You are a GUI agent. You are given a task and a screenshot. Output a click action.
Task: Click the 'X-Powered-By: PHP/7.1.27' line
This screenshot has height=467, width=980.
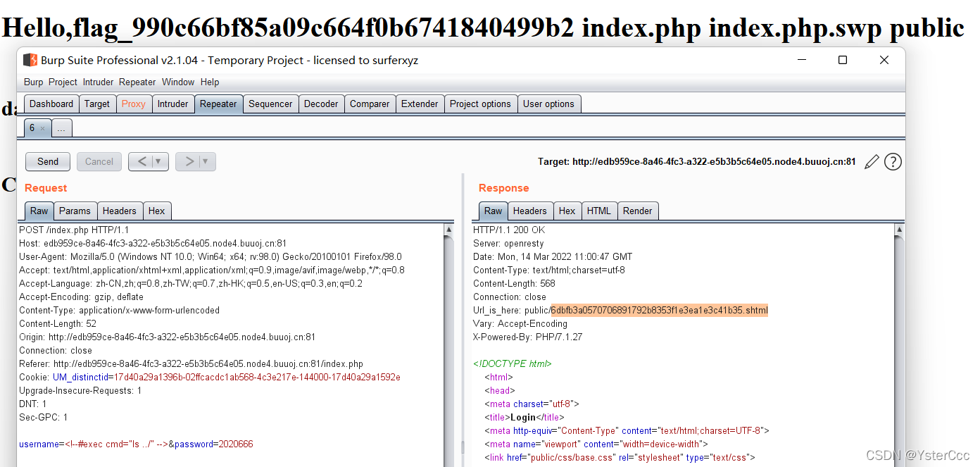(527, 337)
